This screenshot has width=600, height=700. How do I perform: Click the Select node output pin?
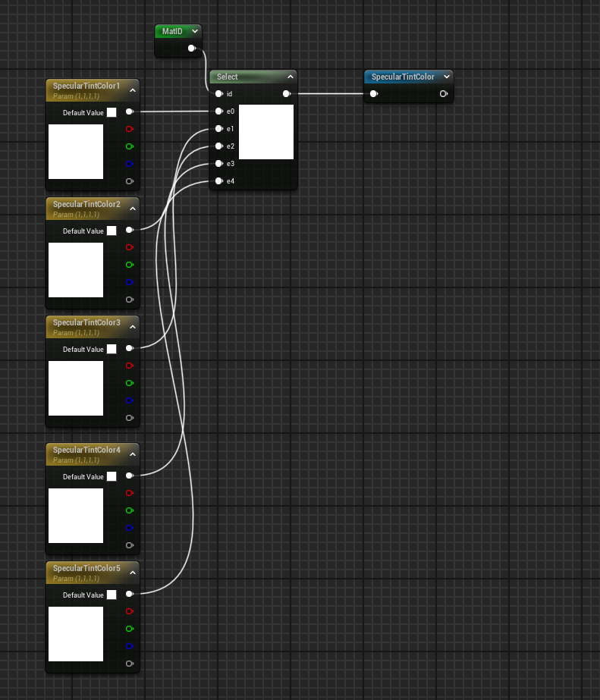[x=286, y=94]
